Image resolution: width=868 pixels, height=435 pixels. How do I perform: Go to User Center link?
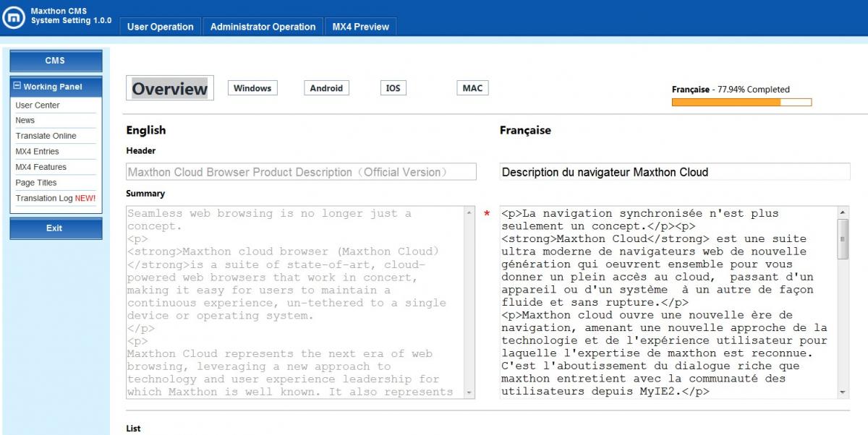coord(38,105)
